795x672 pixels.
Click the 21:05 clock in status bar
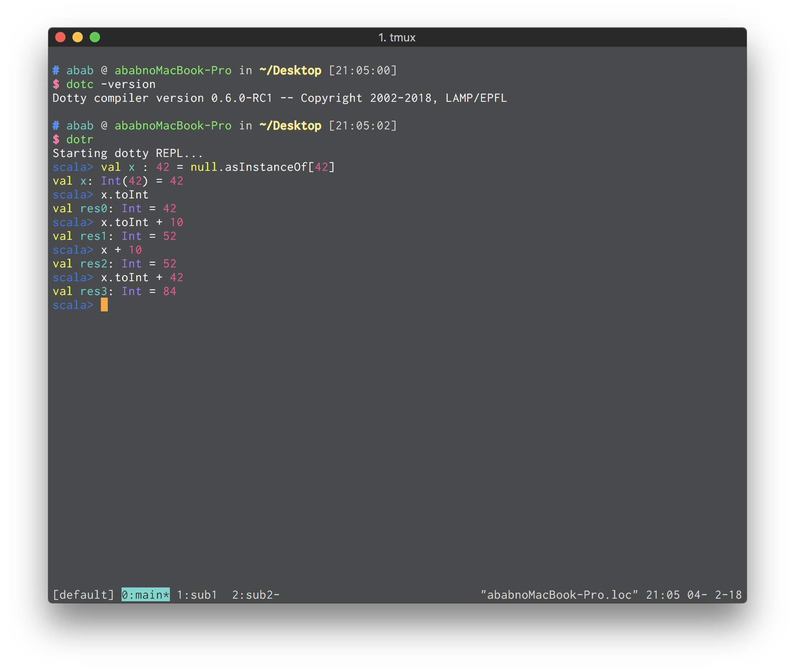tap(663, 595)
